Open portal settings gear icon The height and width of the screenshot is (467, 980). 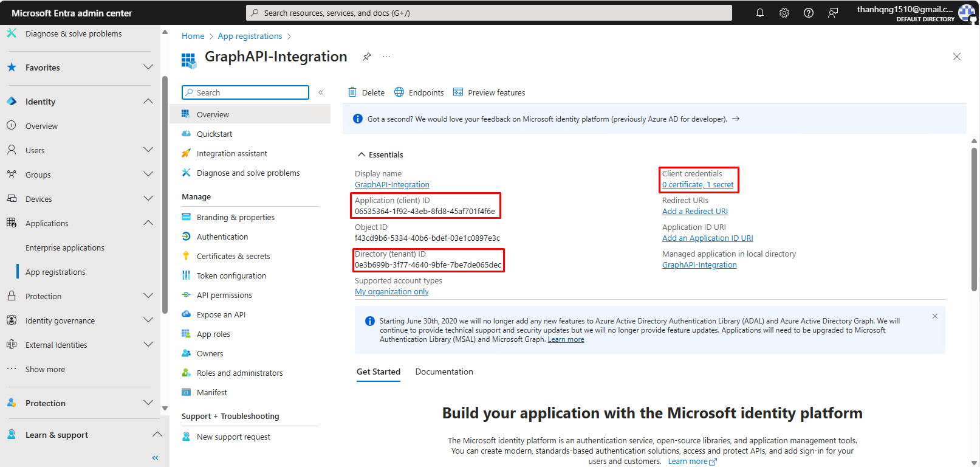point(784,13)
